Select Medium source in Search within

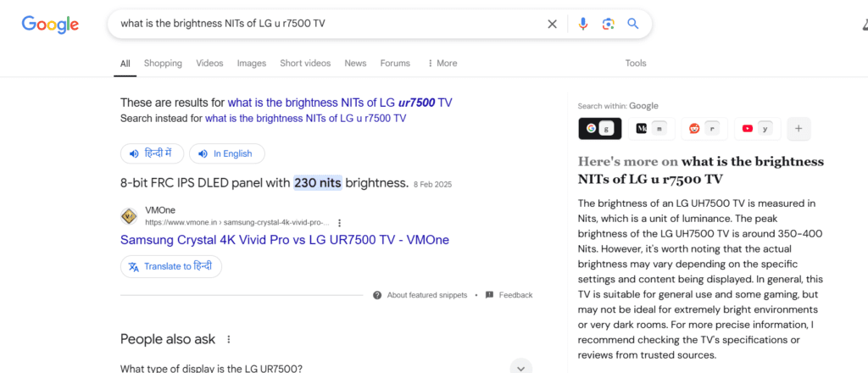pos(651,128)
